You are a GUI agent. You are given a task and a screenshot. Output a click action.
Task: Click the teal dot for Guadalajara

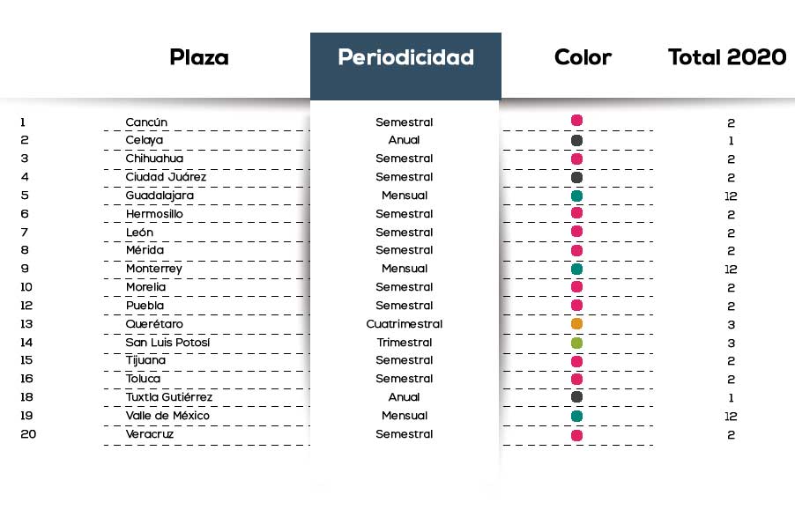tap(576, 196)
